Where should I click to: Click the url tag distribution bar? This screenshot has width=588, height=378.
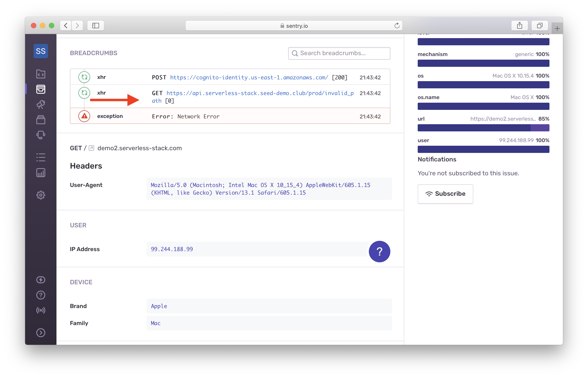point(483,128)
